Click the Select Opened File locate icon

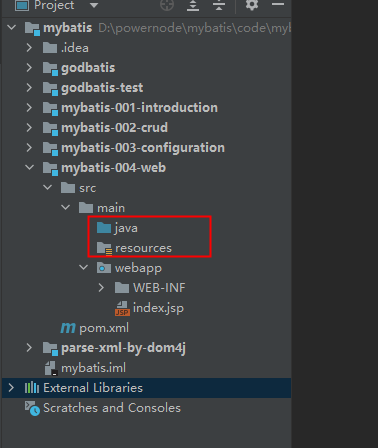pos(167,5)
